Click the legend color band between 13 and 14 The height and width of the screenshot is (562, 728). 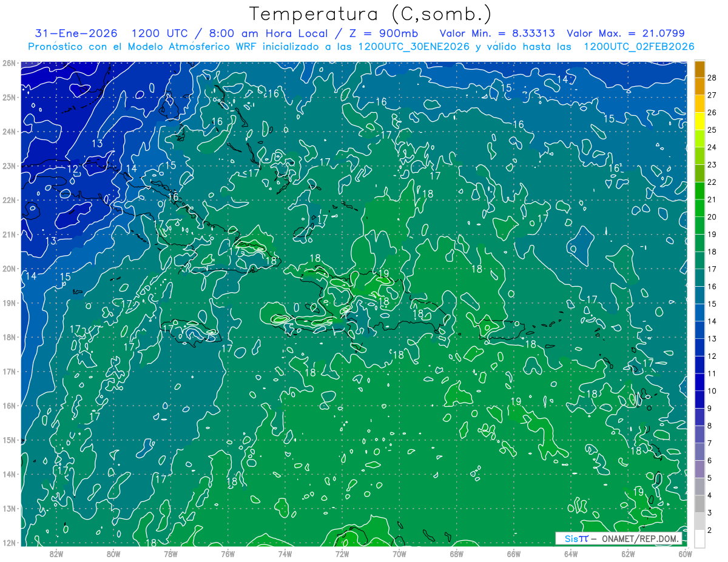point(699,330)
